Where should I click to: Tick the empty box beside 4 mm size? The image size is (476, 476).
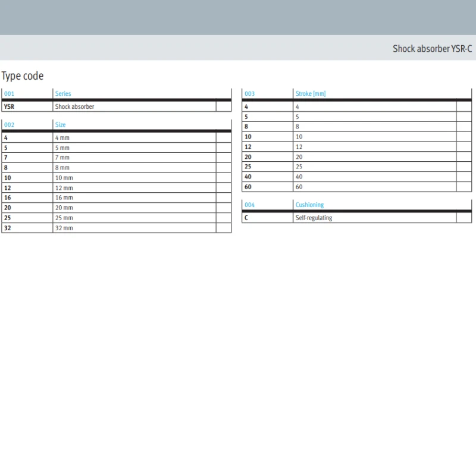point(224,137)
